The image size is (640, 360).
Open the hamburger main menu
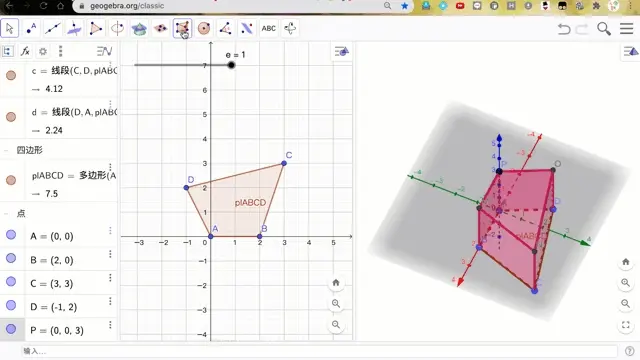(627, 29)
